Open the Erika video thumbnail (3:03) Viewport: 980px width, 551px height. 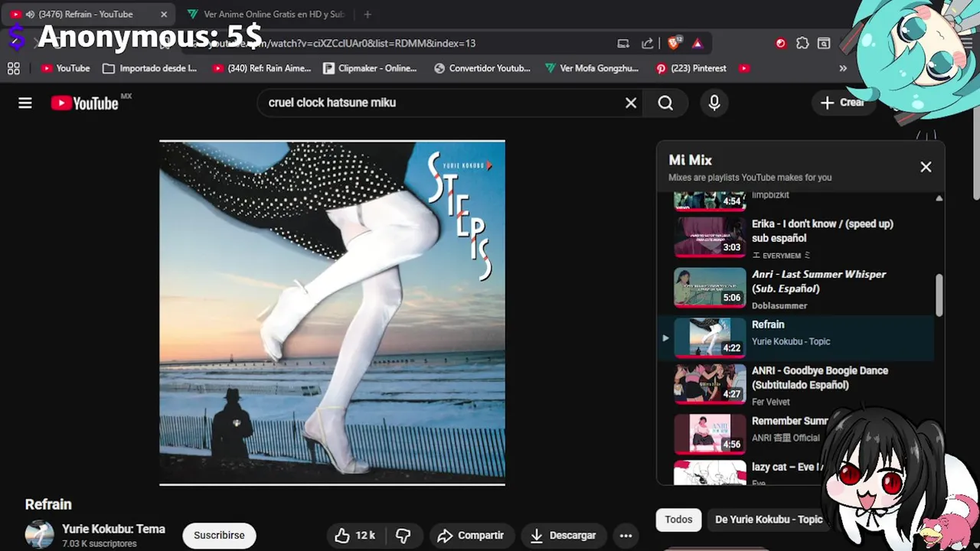[710, 236]
